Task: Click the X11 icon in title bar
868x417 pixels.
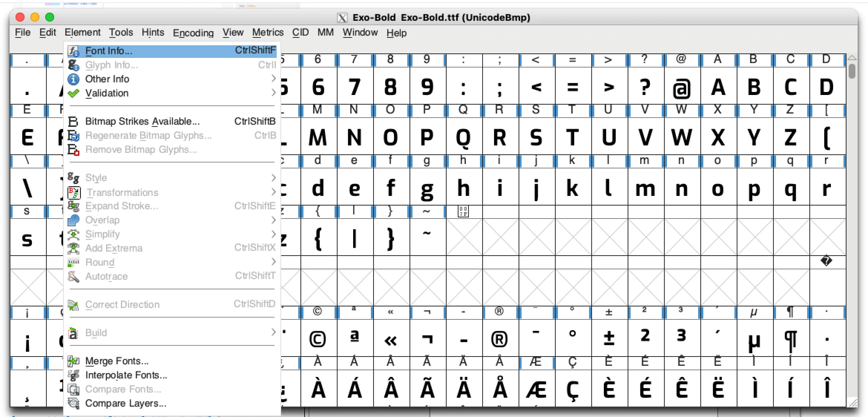Action: 342,17
